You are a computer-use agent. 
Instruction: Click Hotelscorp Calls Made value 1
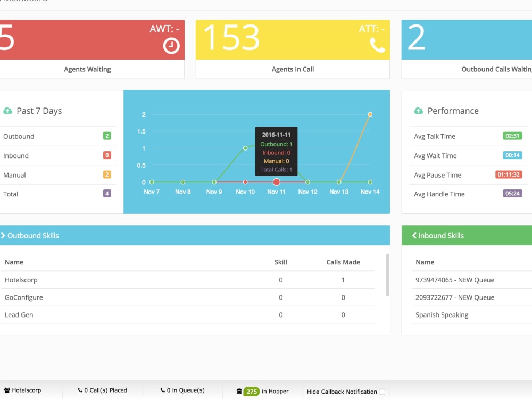click(343, 280)
